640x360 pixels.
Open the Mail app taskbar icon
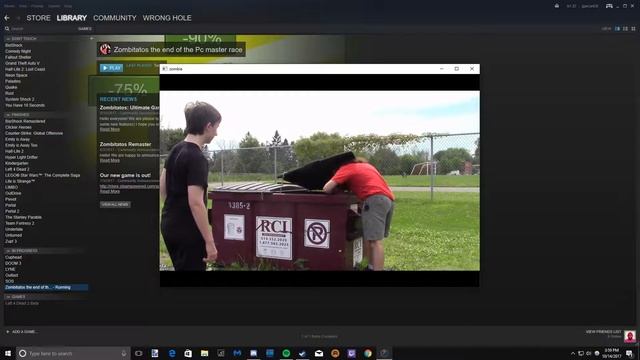pos(319,353)
